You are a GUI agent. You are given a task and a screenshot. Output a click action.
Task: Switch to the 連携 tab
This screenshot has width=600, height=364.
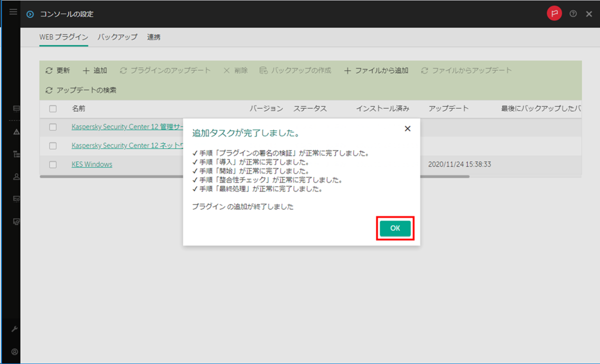tap(153, 36)
